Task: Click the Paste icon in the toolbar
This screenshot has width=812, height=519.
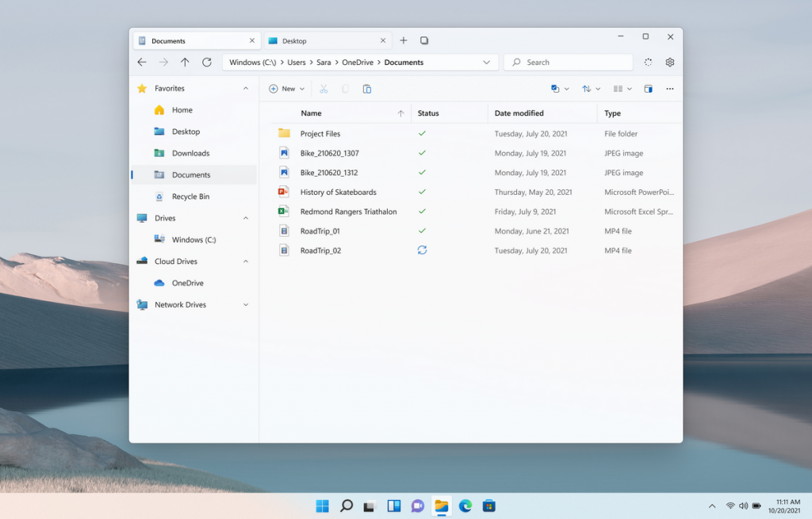Action: click(x=367, y=89)
